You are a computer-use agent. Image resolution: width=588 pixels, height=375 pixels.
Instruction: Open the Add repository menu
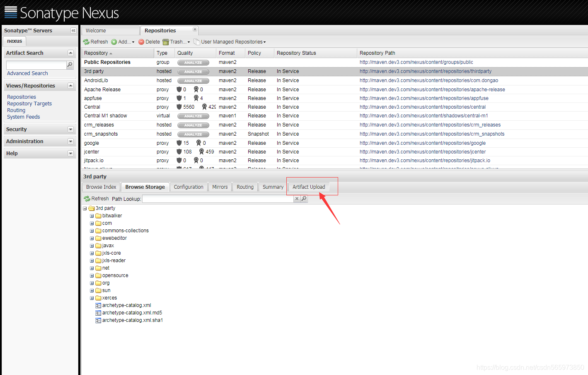[123, 42]
